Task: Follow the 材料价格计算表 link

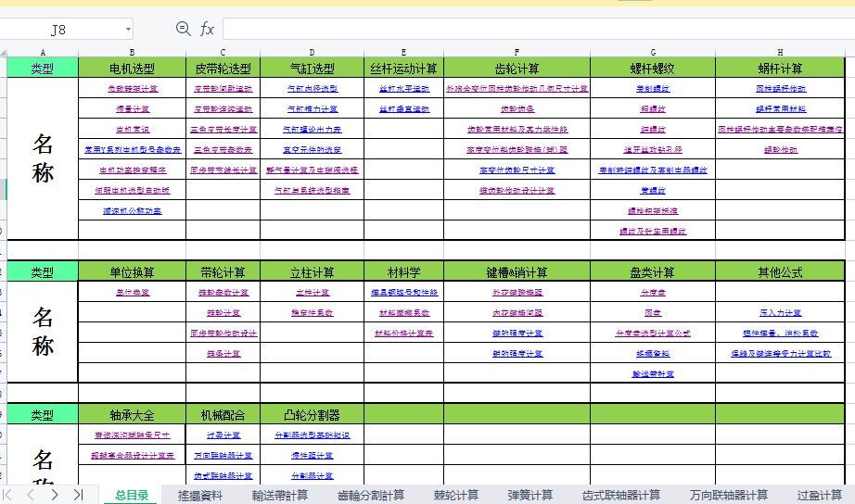Action: [x=404, y=333]
